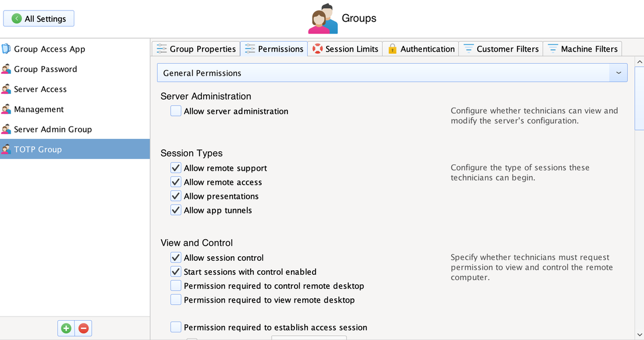This screenshot has height=340, width=644.
Task: Switch to Group Properties tab
Action: [x=196, y=49]
